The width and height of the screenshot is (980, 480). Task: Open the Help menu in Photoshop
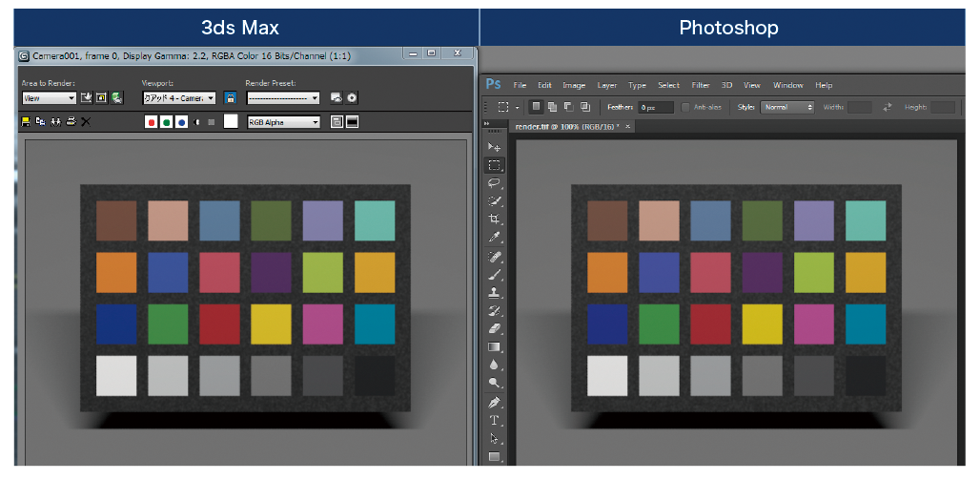click(824, 85)
